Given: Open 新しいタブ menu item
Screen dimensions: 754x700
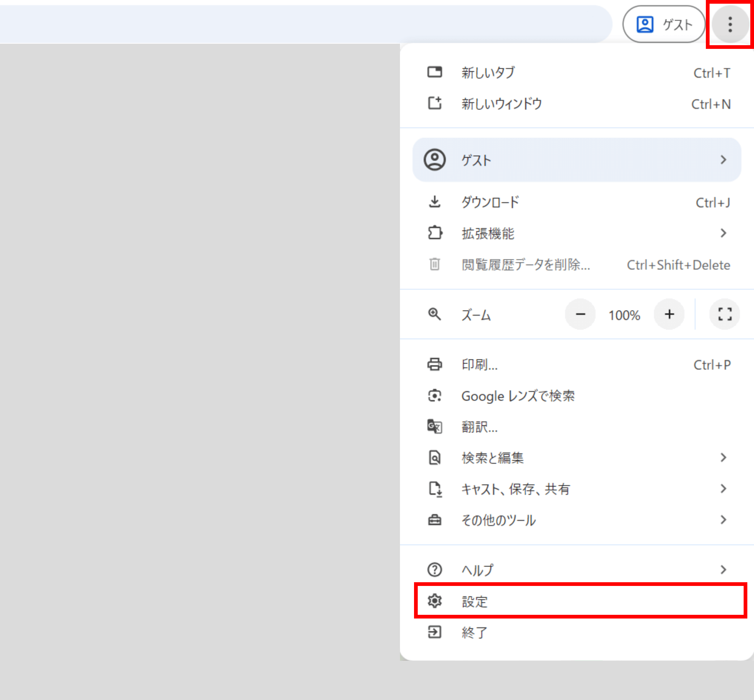Looking at the screenshot, I should 488,73.
